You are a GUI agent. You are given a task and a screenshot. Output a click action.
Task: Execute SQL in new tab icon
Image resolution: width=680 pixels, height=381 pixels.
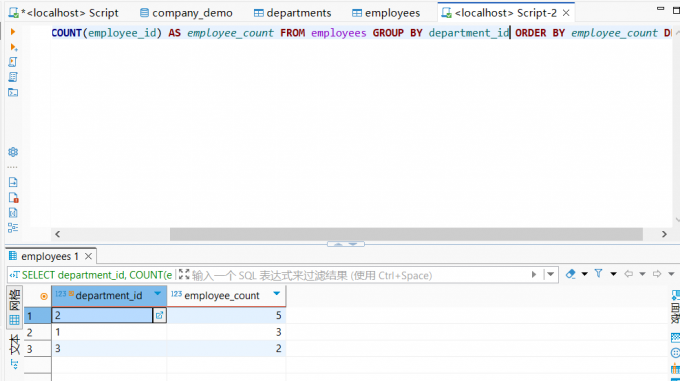click(x=13, y=47)
